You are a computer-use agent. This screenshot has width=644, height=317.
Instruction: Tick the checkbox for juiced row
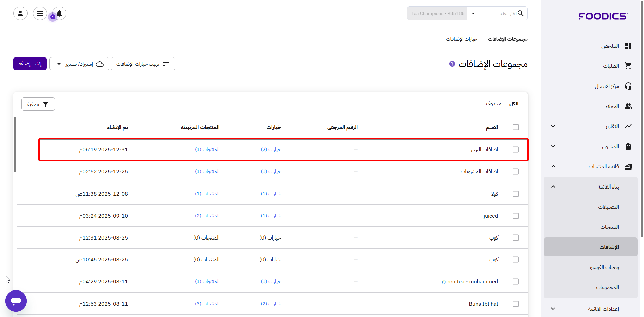click(x=515, y=216)
